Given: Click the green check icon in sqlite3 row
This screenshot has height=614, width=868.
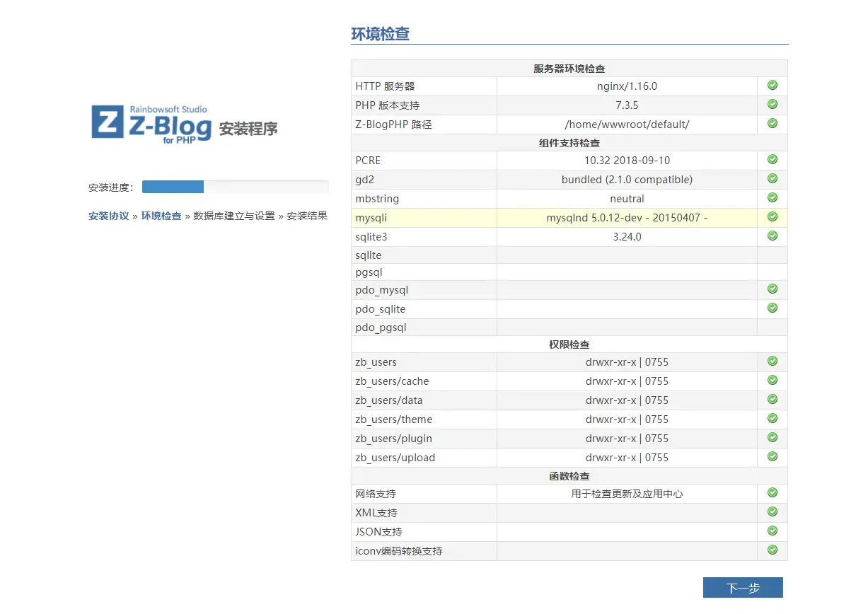Looking at the screenshot, I should pyautogui.click(x=772, y=236).
